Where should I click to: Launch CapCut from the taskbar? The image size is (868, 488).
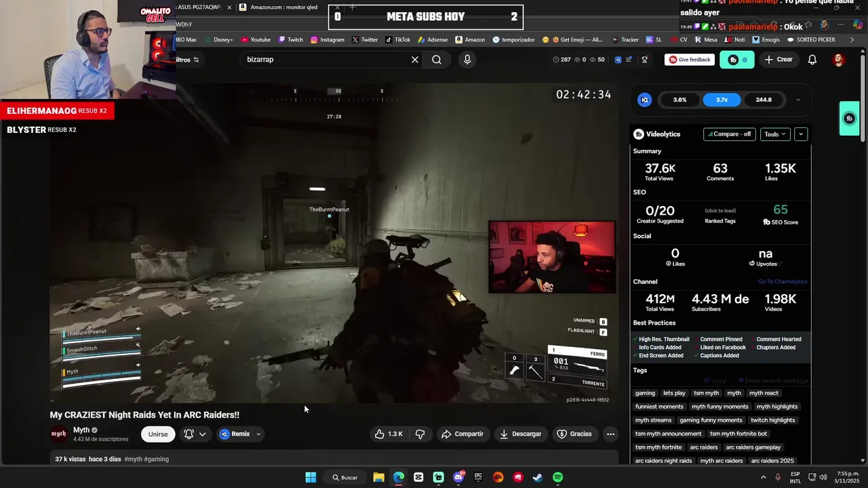pos(418,477)
